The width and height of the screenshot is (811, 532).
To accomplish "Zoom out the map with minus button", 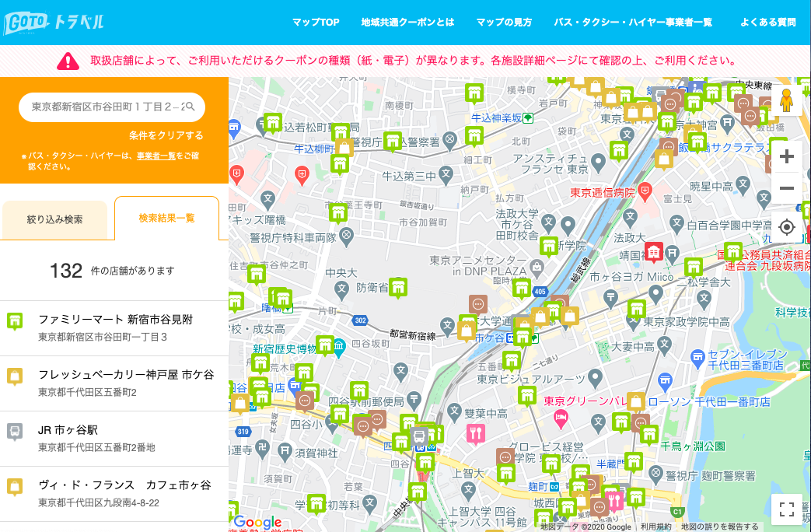I will click(x=787, y=188).
